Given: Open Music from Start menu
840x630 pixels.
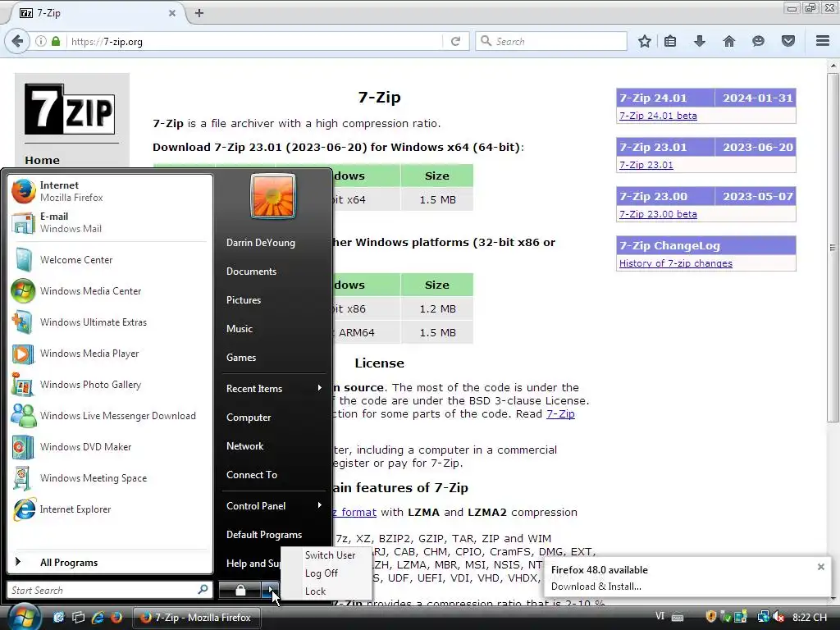Looking at the screenshot, I should (x=274, y=329).
